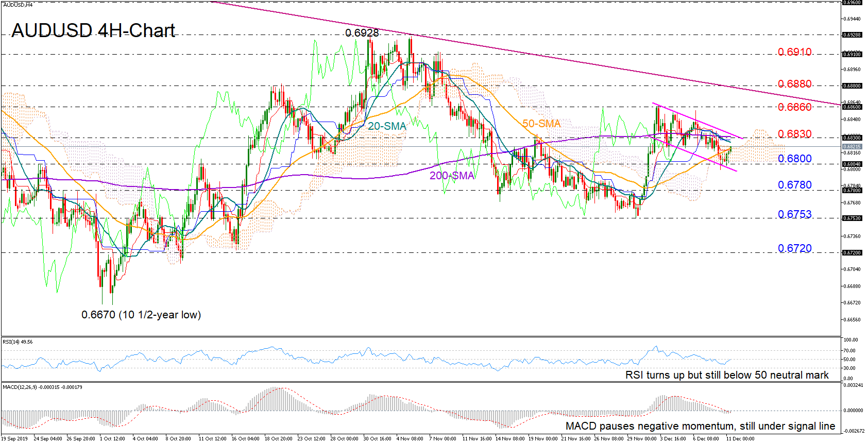Select the red 0.6910 resistance label
The image size is (868, 443).
coord(794,52)
